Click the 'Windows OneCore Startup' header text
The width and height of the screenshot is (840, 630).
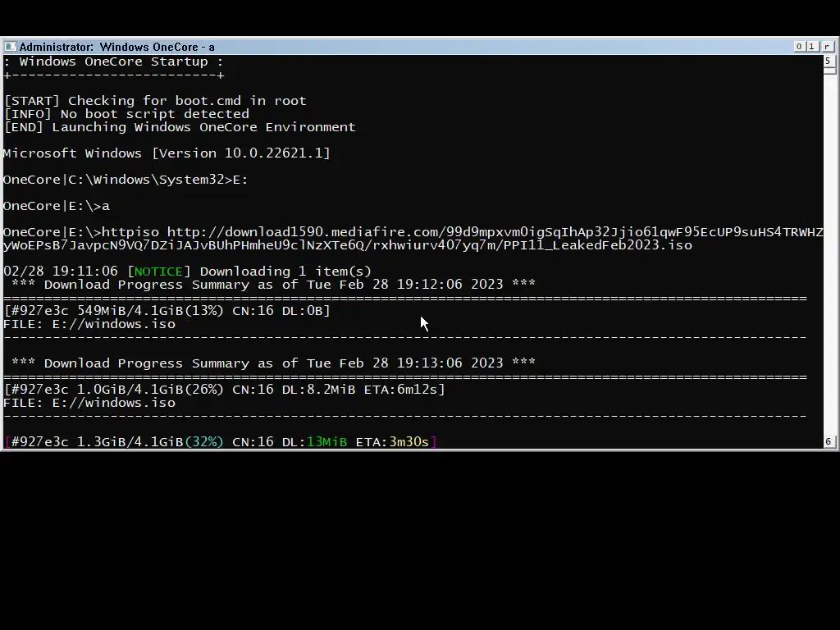113,62
